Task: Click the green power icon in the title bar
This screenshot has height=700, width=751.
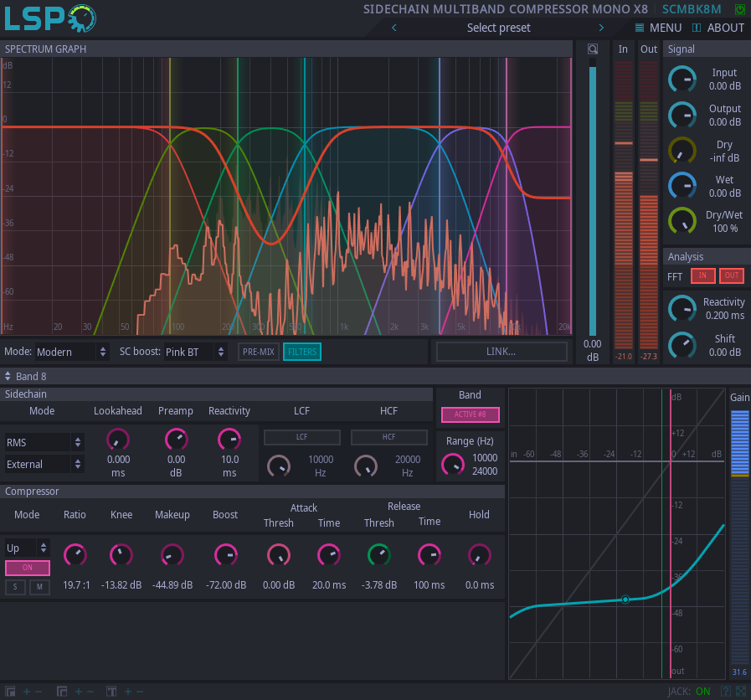Action: coord(740,8)
